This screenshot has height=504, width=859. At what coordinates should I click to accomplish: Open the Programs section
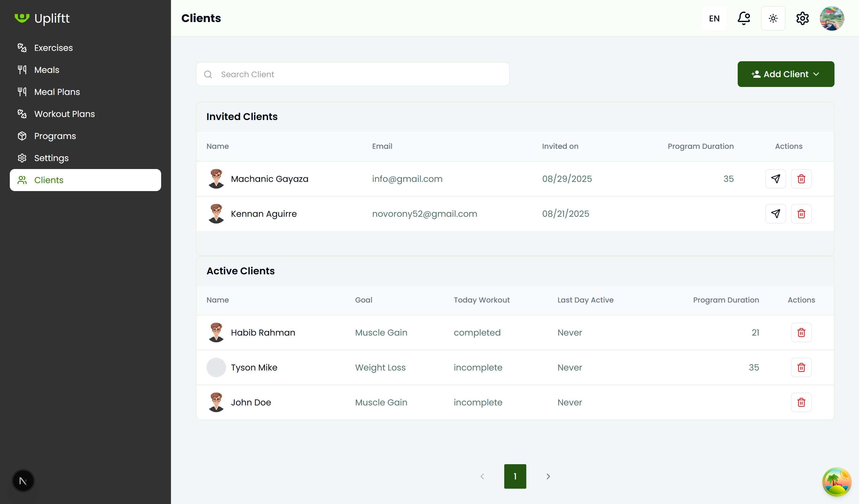(x=55, y=136)
